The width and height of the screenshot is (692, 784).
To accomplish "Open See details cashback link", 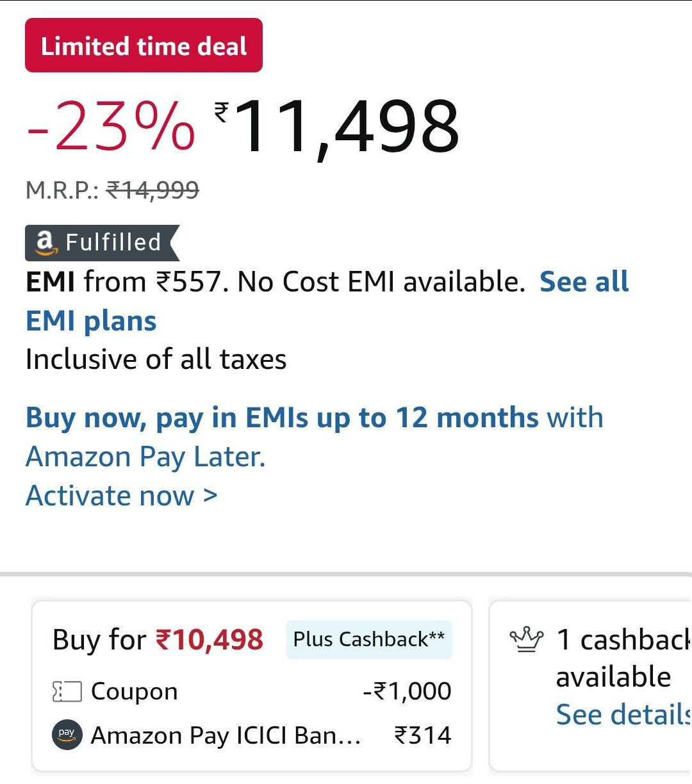I will (623, 714).
